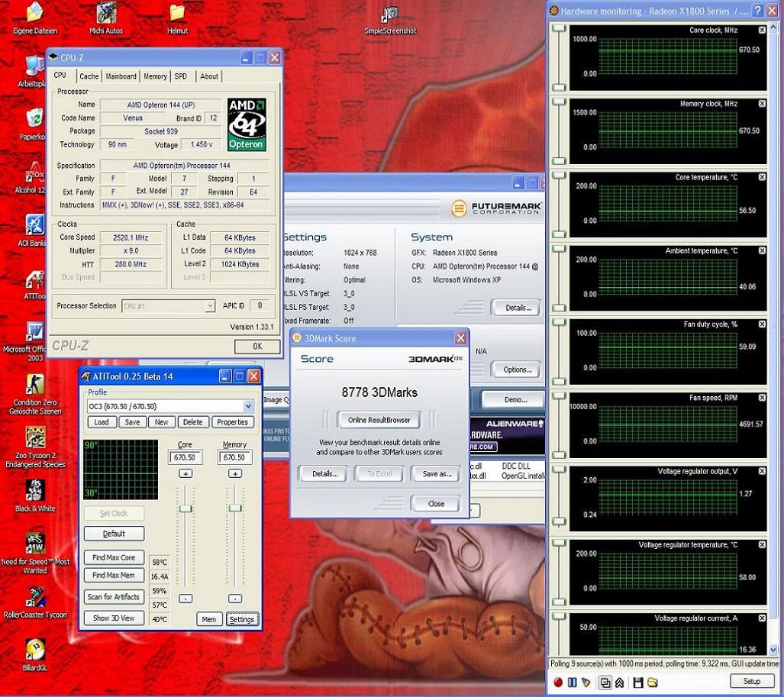Screen dimensions: 784x697
Task: Open the Eigene Dateien desktop icon
Action: tap(34, 18)
